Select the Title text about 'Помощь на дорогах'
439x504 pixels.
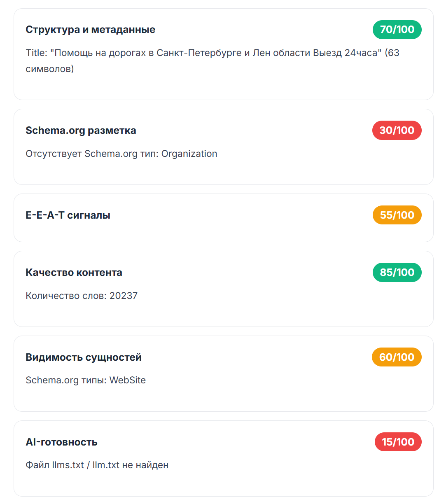[x=202, y=53]
